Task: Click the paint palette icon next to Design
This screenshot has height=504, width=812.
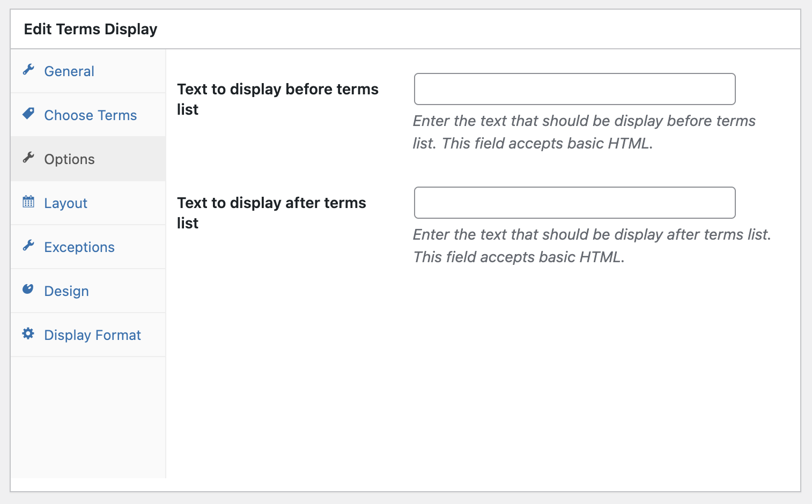Action: click(28, 289)
